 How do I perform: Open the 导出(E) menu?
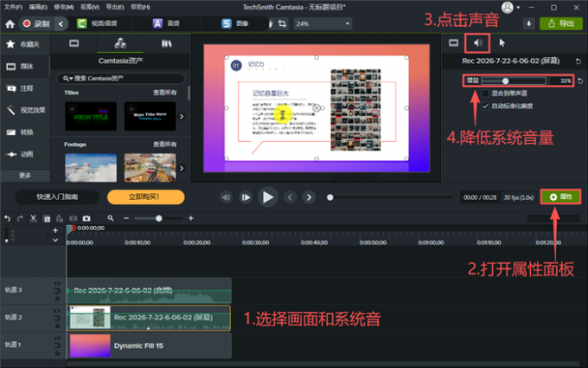pos(115,7)
